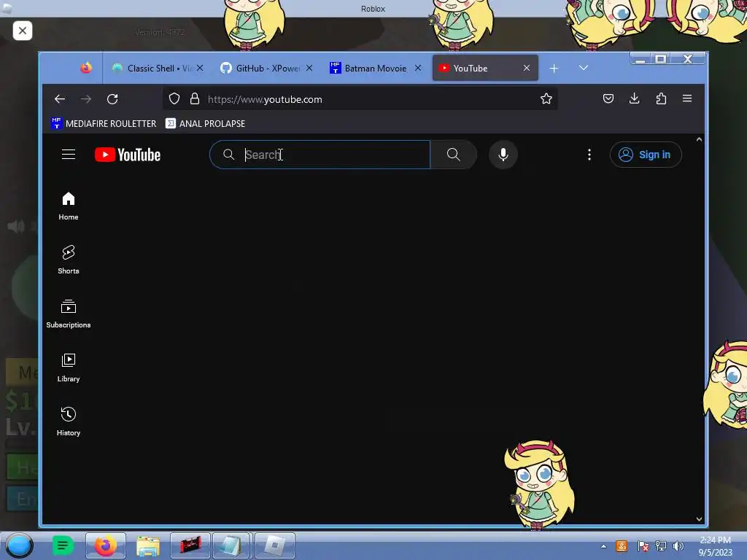Open History in sidebar

click(x=69, y=421)
